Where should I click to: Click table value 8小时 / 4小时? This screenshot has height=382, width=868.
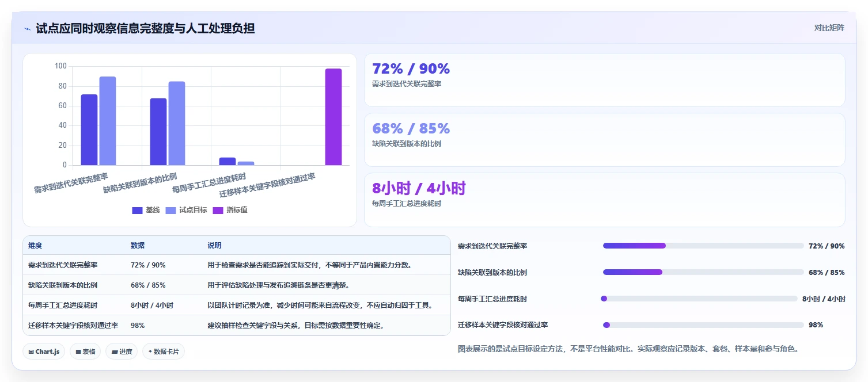[152, 305]
